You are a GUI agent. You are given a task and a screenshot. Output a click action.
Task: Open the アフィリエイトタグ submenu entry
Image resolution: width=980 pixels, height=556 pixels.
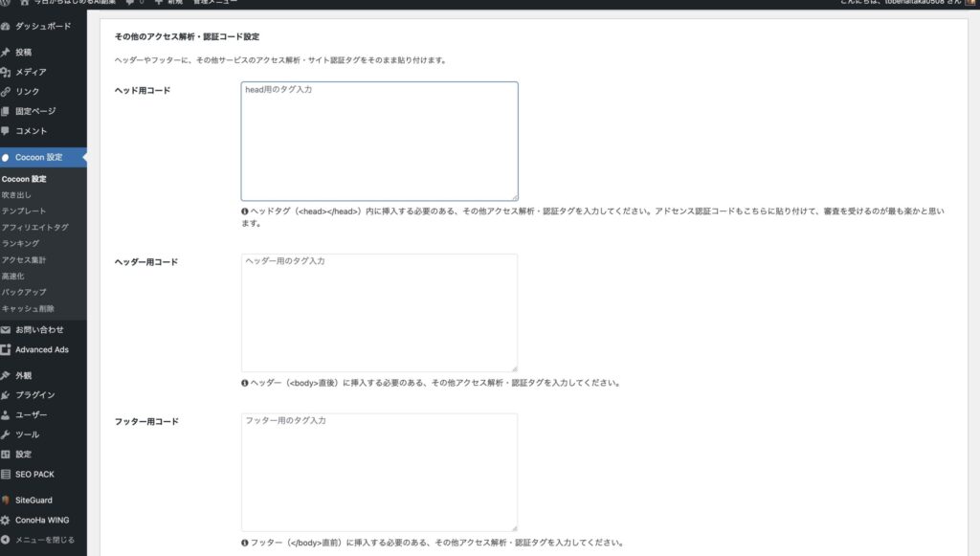click(x=35, y=228)
